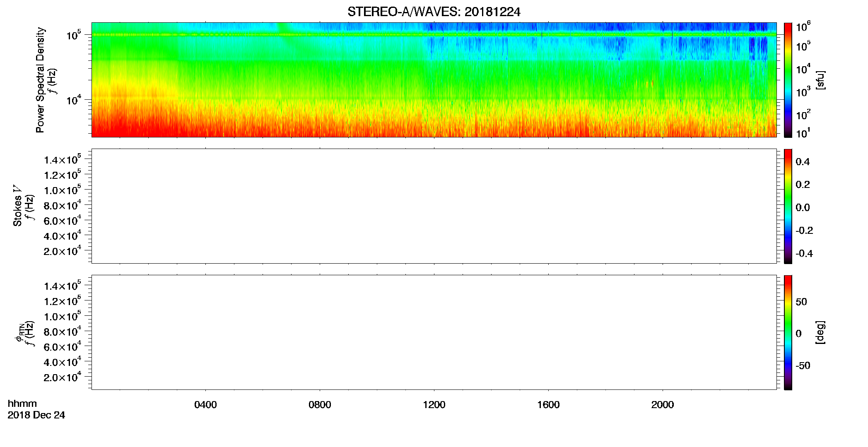Click the Power Spectral Density axis label

40,80
